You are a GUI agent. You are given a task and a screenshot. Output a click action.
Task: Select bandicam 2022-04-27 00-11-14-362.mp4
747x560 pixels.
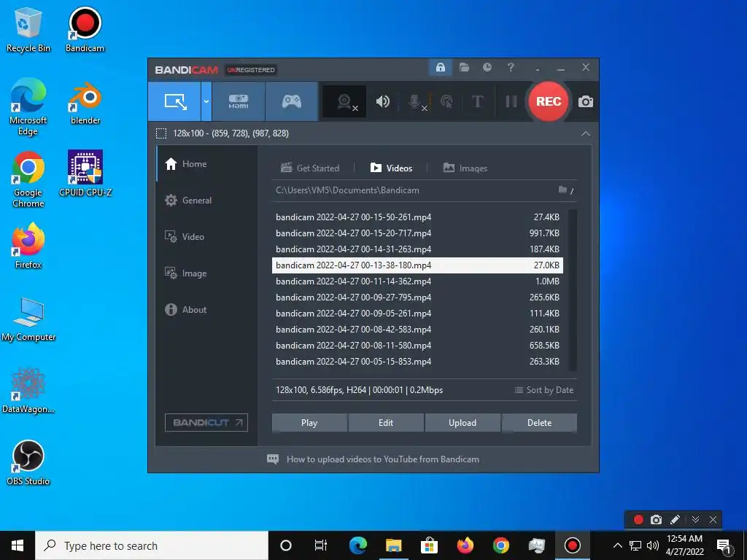[x=417, y=281]
